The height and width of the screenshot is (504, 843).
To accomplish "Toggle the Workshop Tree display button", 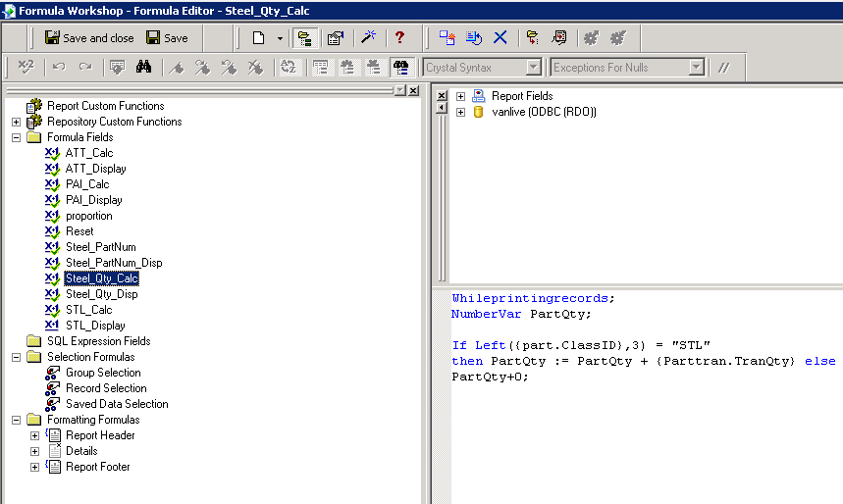I will [x=304, y=38].
